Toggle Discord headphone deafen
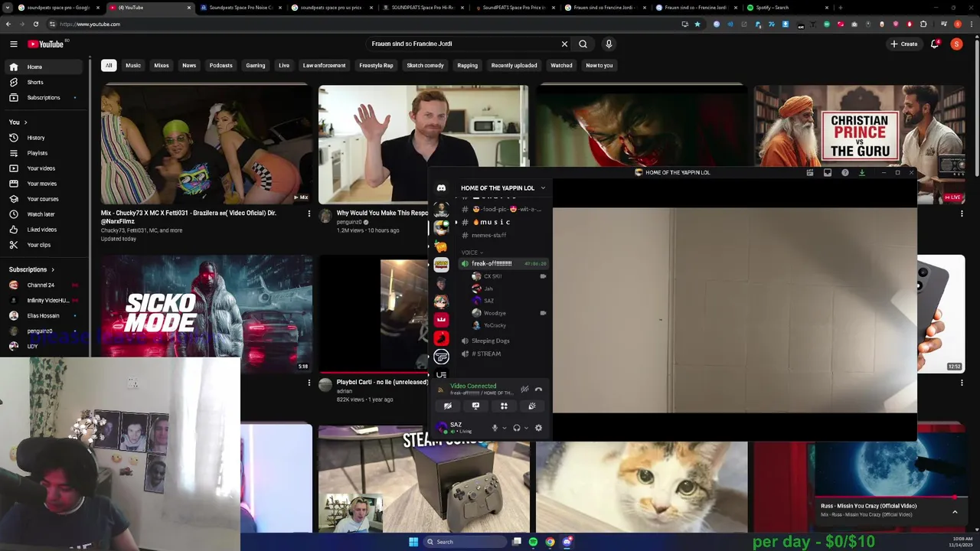 [x=517, y=428]
